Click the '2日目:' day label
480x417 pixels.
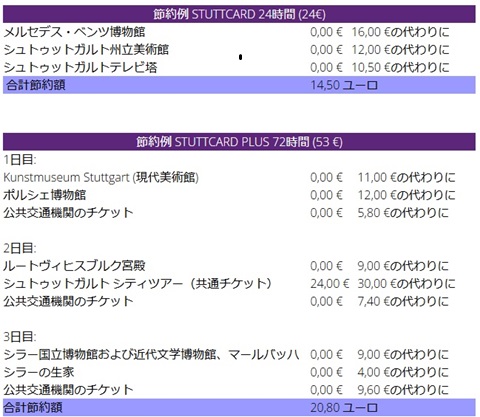(20, 248)
